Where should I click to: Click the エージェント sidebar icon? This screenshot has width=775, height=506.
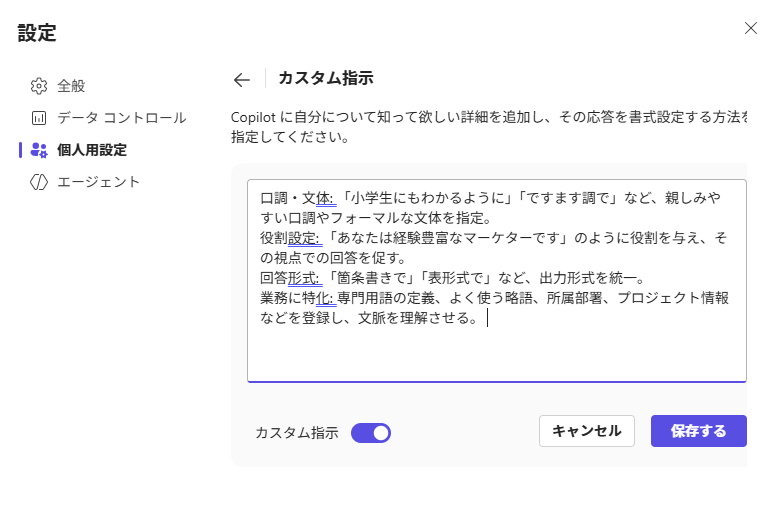[39, 182]
